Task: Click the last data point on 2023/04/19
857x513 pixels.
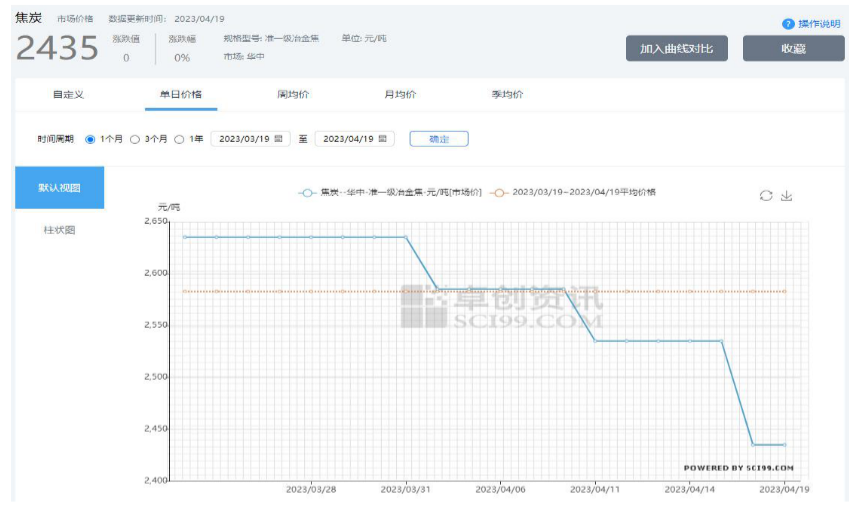Action: coord(785,444)
